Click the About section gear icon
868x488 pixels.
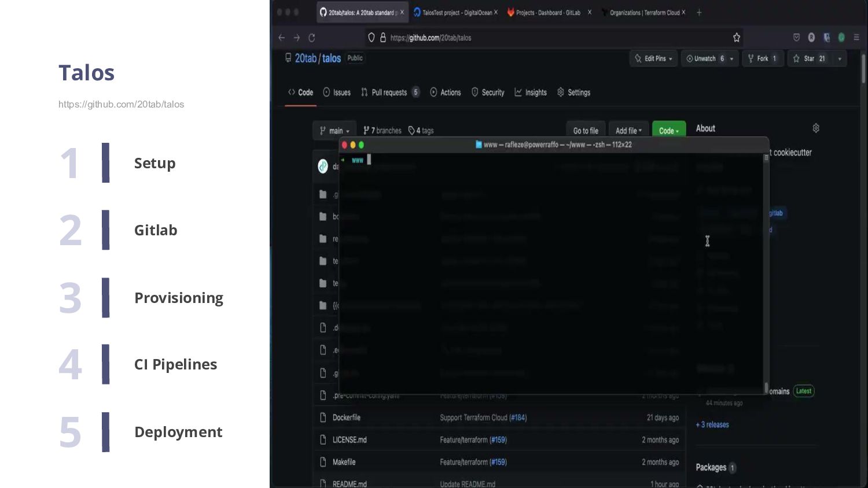point(816,128)
